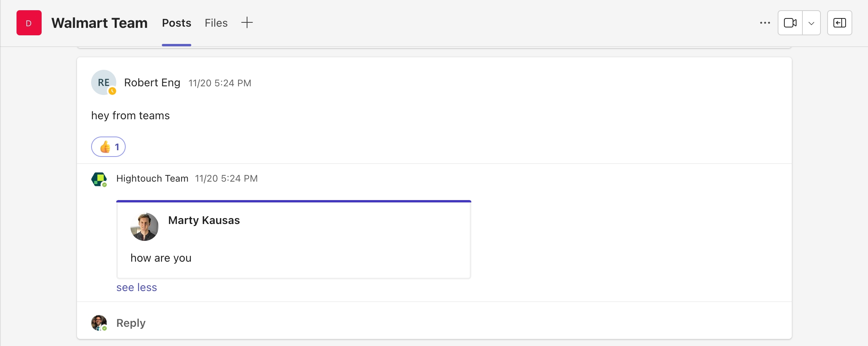Switch to the Files tab

click(216, 23)
